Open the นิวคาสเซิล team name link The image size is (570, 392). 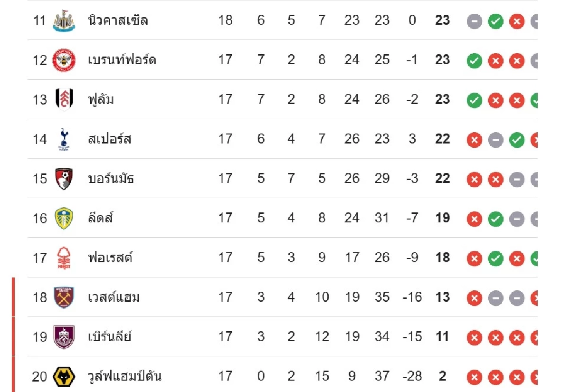click(x=118, y=20)
